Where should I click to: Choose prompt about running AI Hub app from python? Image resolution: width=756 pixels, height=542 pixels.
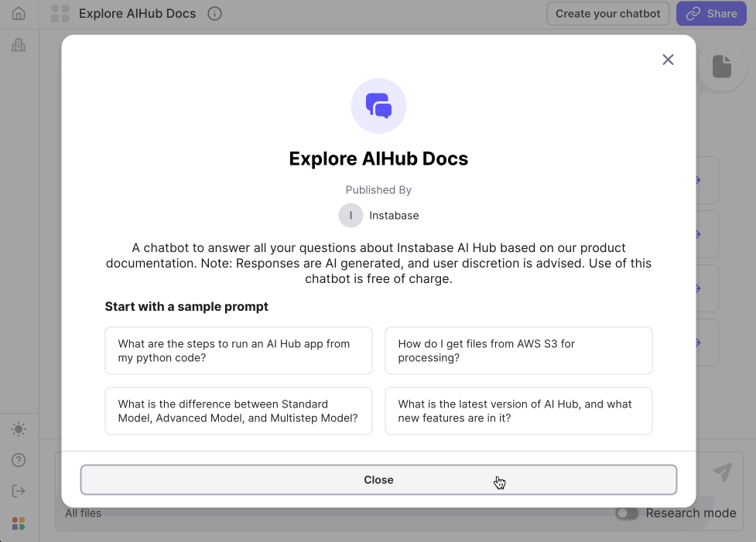pyautogui.click(x=238, y=351)
